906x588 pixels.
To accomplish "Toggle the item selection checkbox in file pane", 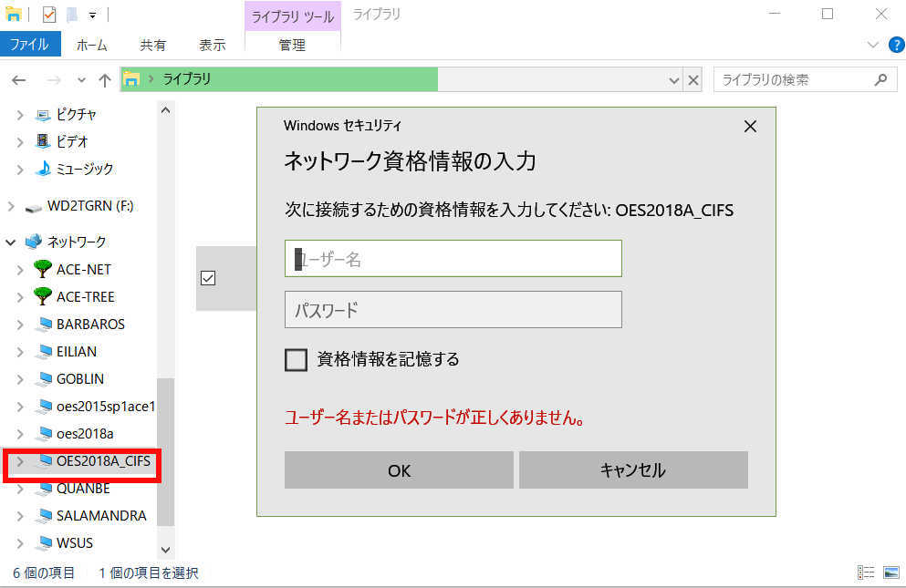I will [x=208, y=278].
